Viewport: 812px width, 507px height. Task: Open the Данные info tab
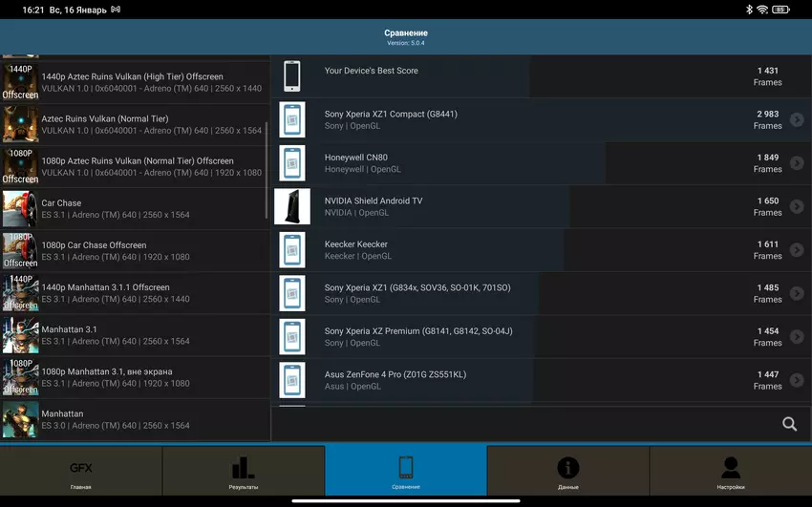click(568, 473)
